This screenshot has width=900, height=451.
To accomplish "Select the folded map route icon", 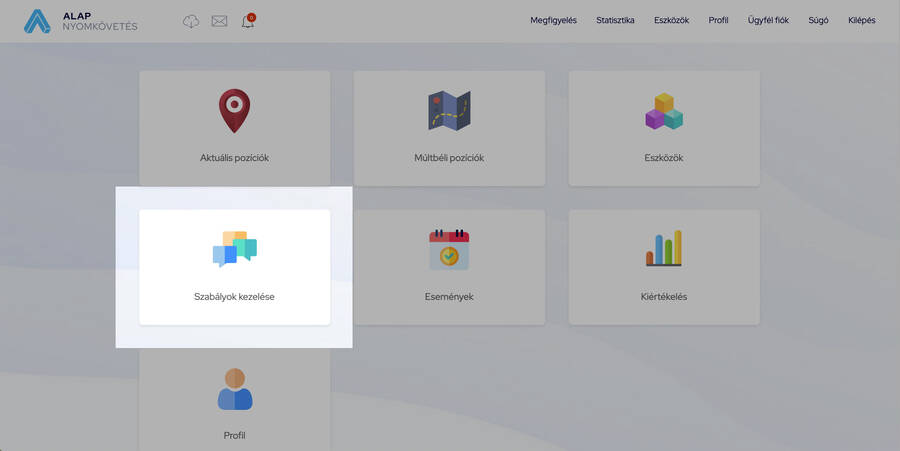I will (449, 111).
